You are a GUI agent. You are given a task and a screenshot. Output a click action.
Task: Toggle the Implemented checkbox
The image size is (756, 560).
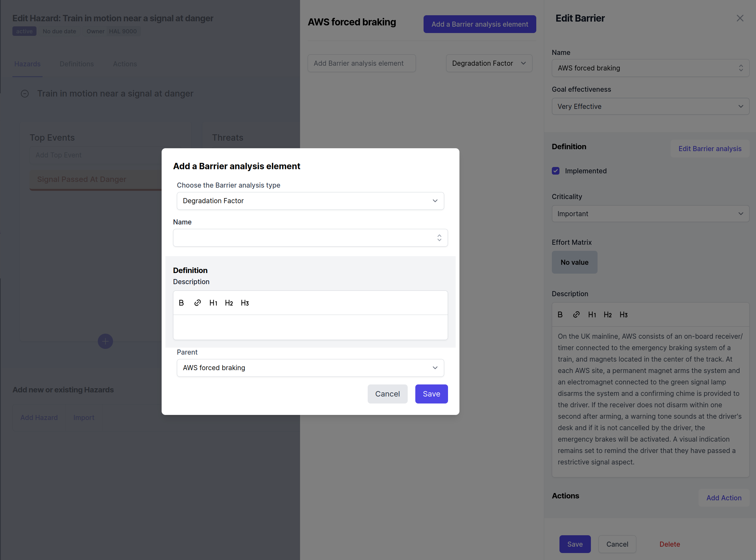coord(556,171)
